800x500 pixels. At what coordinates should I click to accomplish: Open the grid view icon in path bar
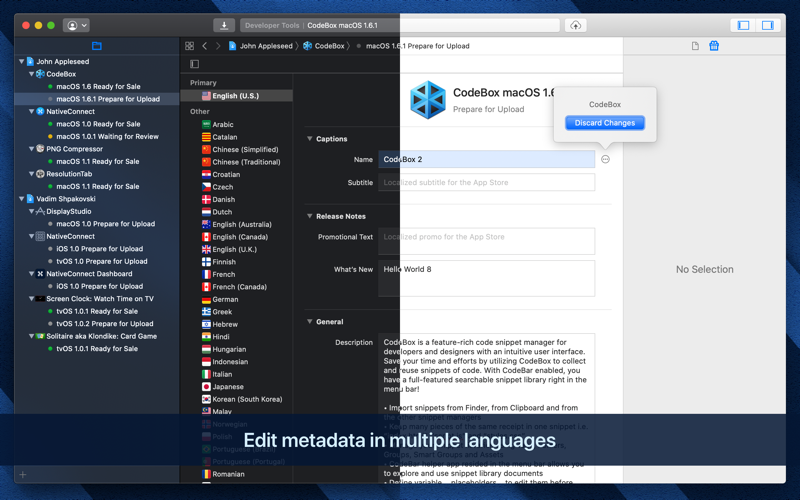(189, 46)
